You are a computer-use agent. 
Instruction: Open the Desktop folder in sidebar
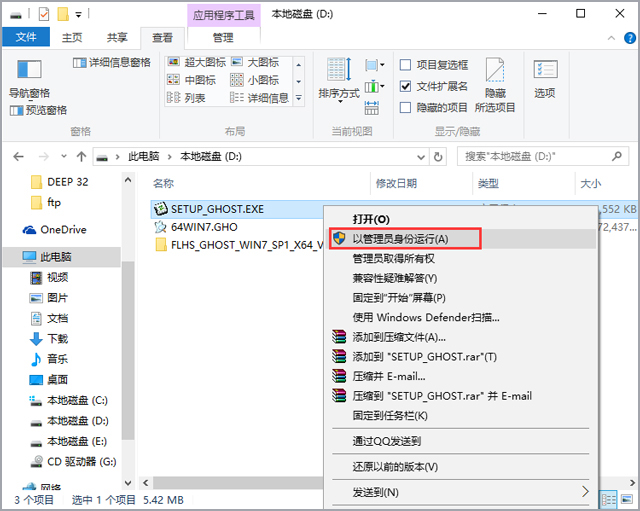49,380
